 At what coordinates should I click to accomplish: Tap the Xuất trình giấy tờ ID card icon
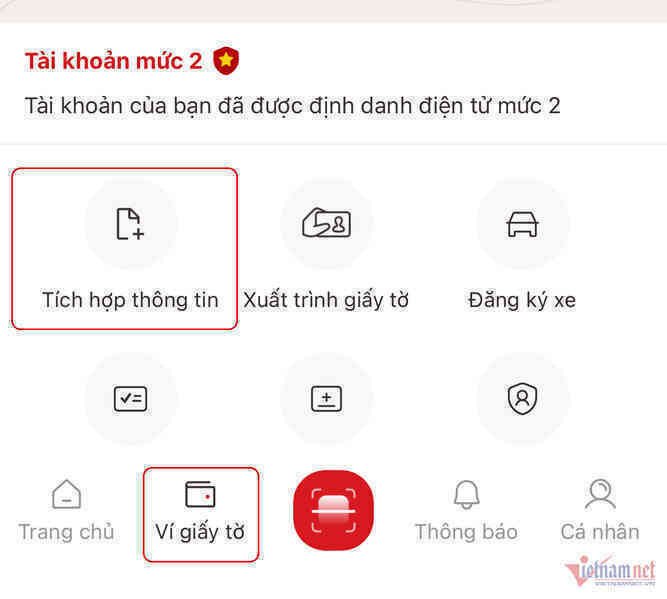(326, 222)
